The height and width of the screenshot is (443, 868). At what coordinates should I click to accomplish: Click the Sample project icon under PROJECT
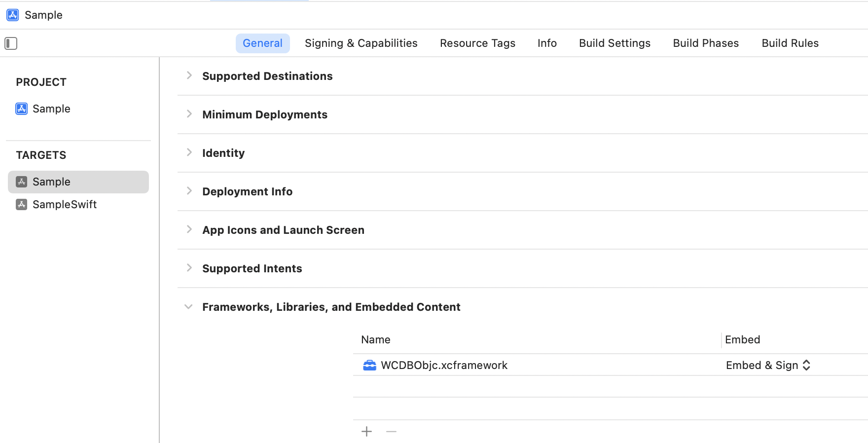tap(22, 109)
